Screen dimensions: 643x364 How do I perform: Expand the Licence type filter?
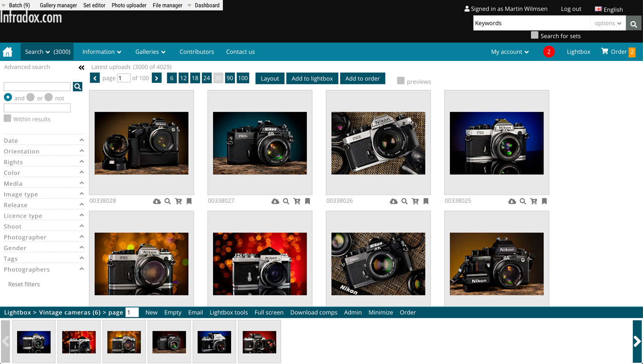tap(43, 215)
